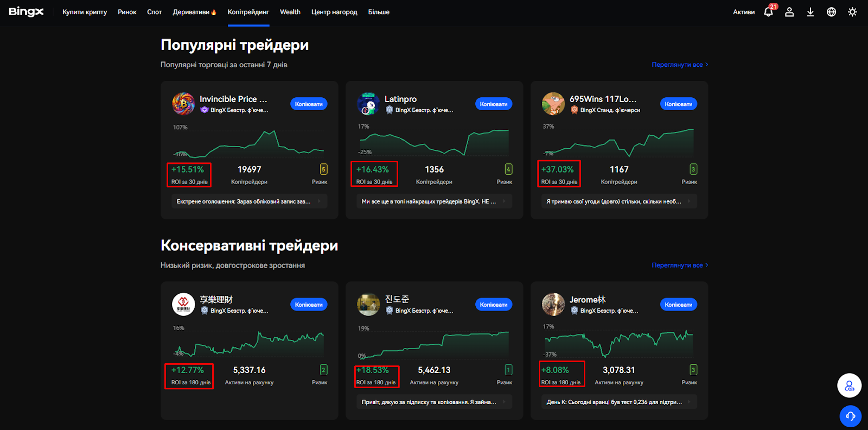Screen dimensions: 868x430
Task: Click the +37.03% ROI value
Action: tap(557, 169)
